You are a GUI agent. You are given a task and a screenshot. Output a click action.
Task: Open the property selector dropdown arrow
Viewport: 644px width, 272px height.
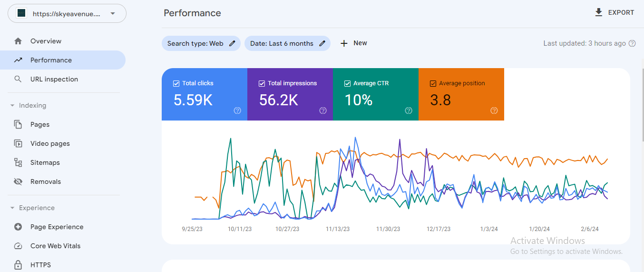[113, 13]
